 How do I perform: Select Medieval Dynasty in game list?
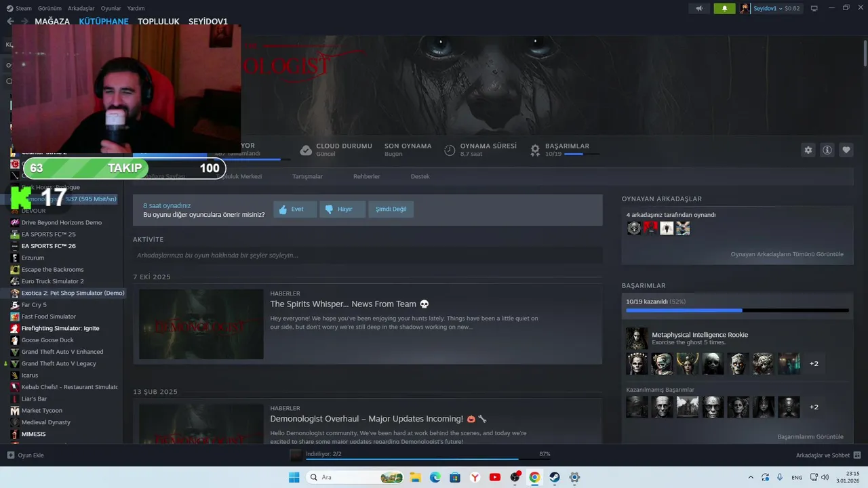[x=45, y=422]
